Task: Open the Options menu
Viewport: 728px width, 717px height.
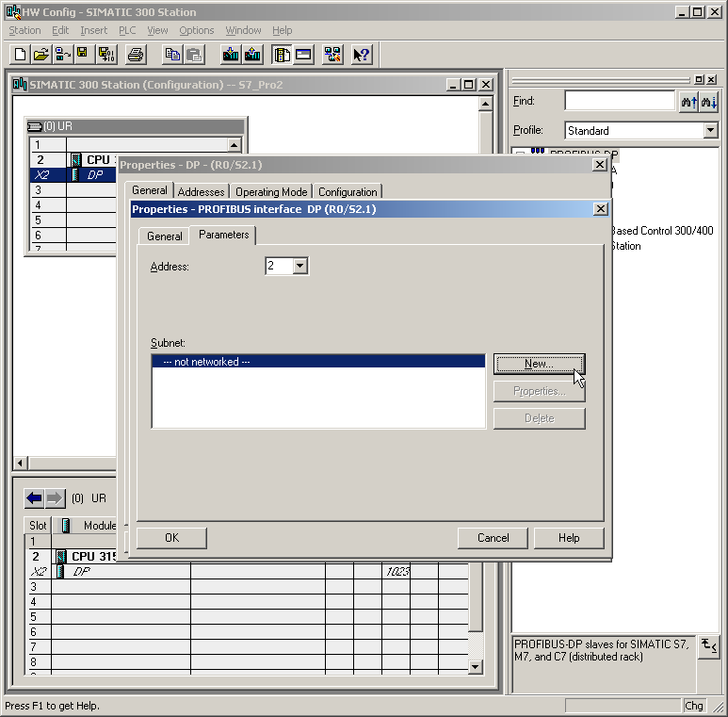Action: [x=197, y=31]
